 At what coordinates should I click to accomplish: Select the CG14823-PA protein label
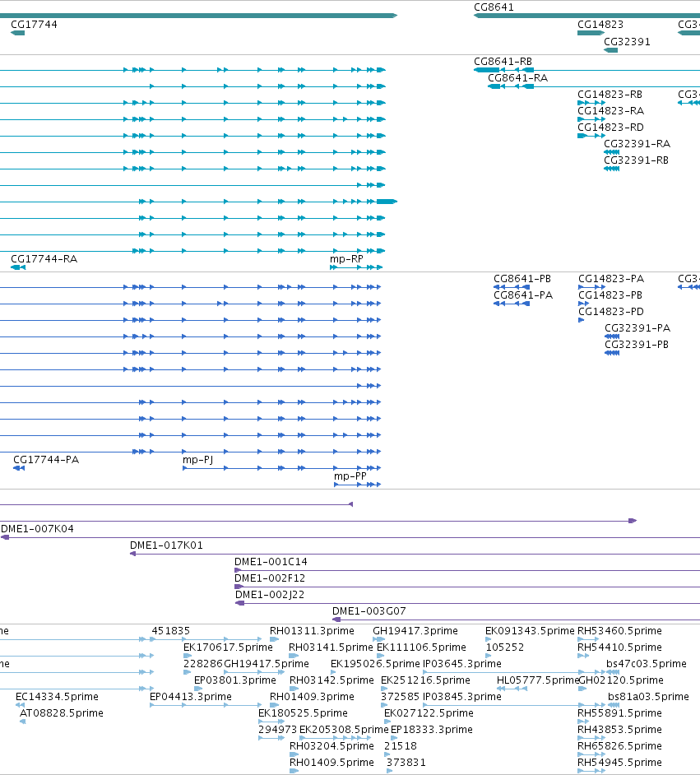point(611,278)
